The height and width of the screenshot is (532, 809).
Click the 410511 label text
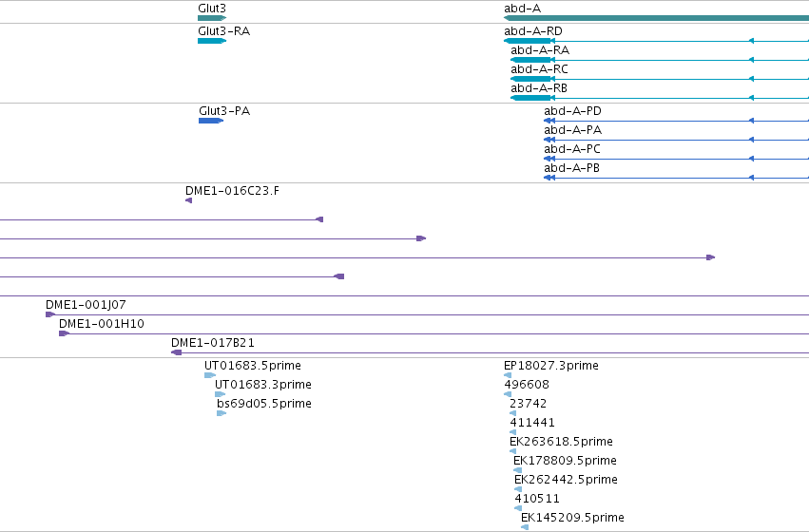[x=537, y=499]
